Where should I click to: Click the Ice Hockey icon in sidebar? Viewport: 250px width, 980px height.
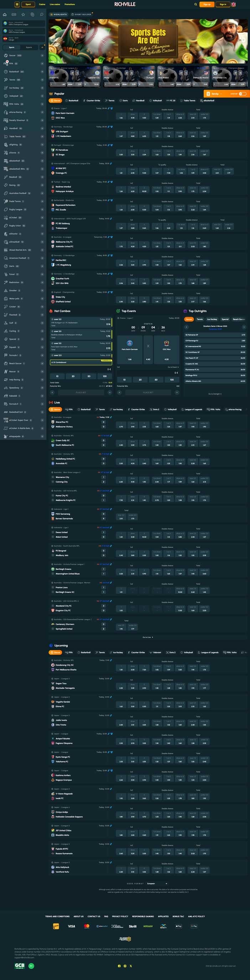6,88
